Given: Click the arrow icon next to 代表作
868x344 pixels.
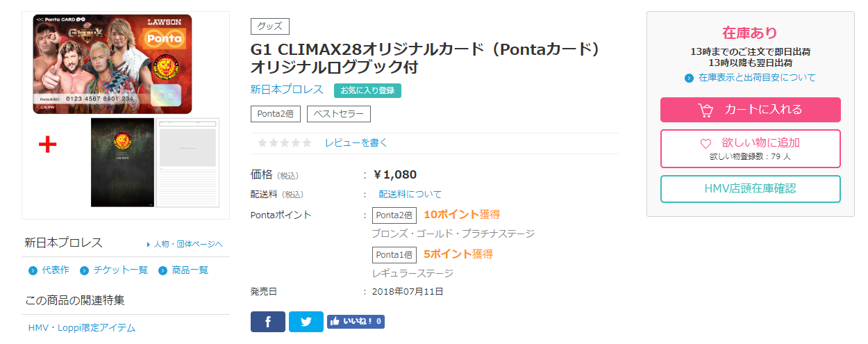Looking at the screenshot, I should [33, 270].
